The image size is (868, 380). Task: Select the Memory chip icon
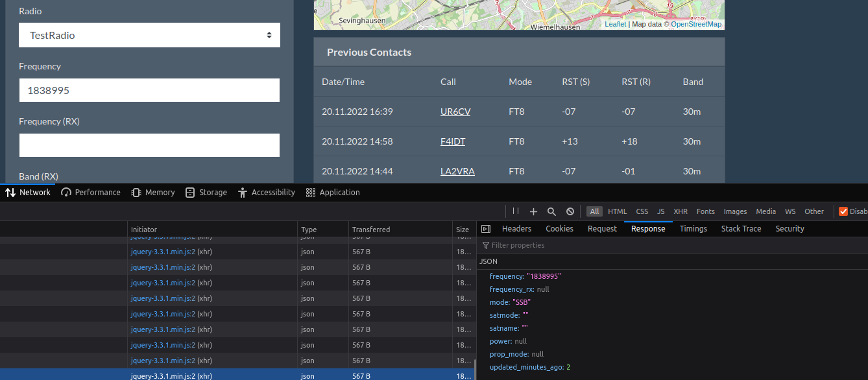click(x=136, y=192)
